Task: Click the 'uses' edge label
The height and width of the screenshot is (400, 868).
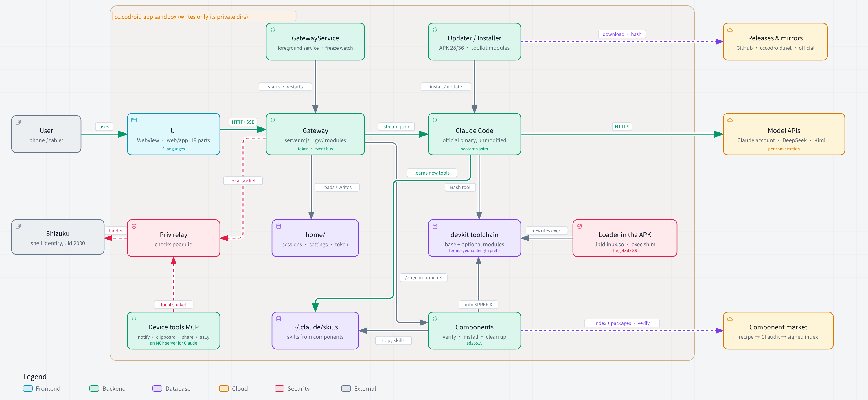Action: 104,127
